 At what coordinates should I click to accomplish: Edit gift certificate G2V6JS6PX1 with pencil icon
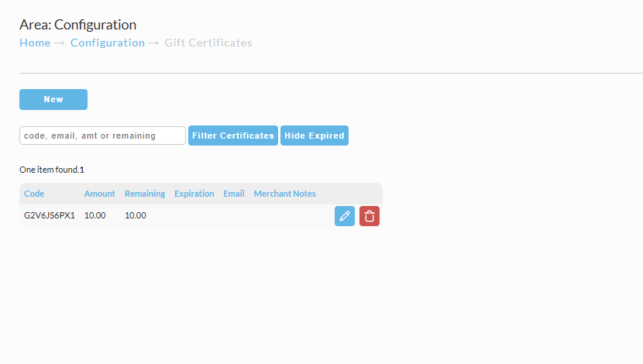click(x=345, y=216)
